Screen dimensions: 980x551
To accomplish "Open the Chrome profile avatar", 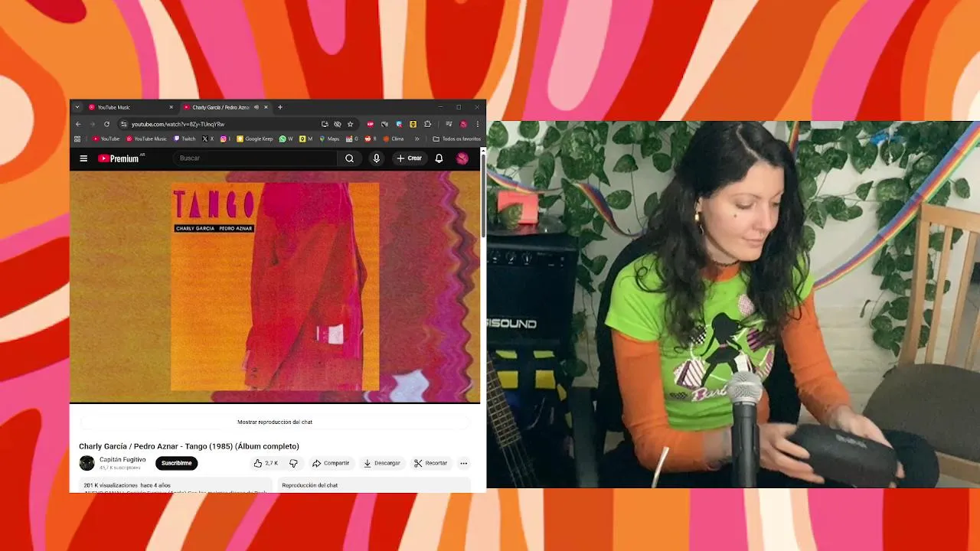I will (x=463, y=124).
